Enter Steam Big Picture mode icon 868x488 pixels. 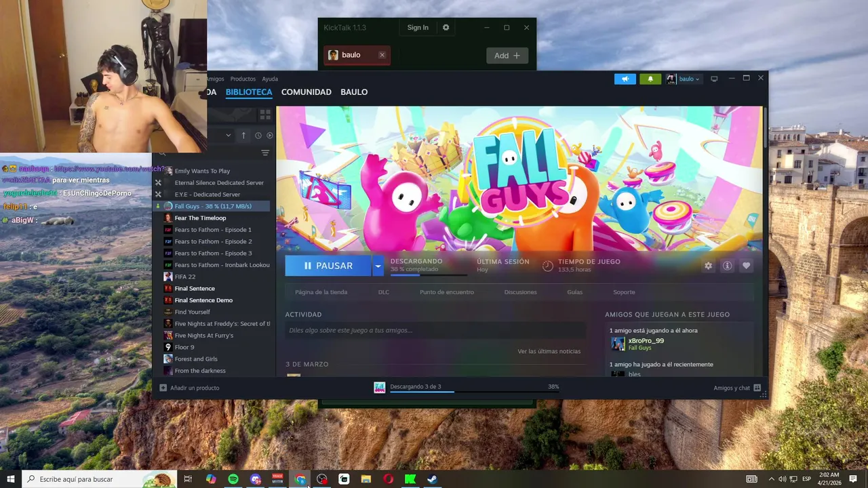point(714,79)
